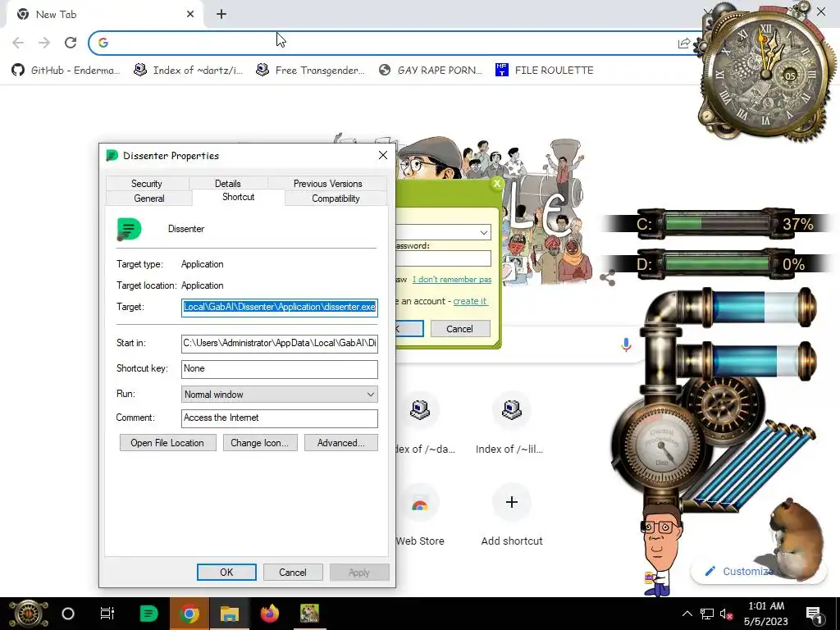
Task: Close the Dissenter Properties dialog
Action: pyautogui.click(x=382, y=155)
